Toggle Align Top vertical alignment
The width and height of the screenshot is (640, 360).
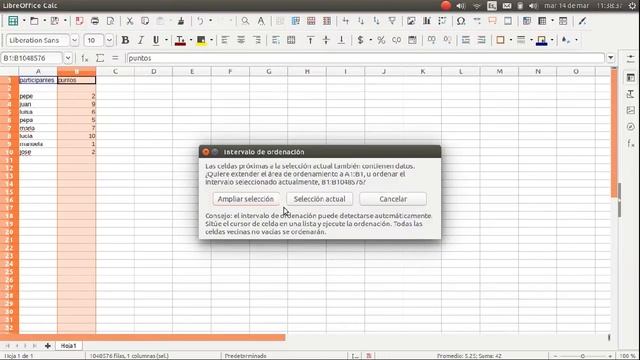(310, 40)
